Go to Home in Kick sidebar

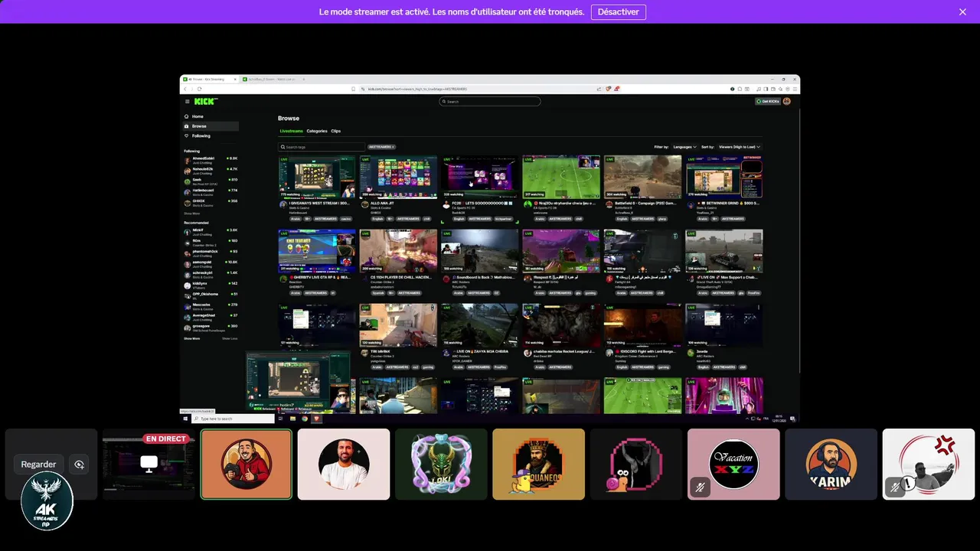click(198, 116)
